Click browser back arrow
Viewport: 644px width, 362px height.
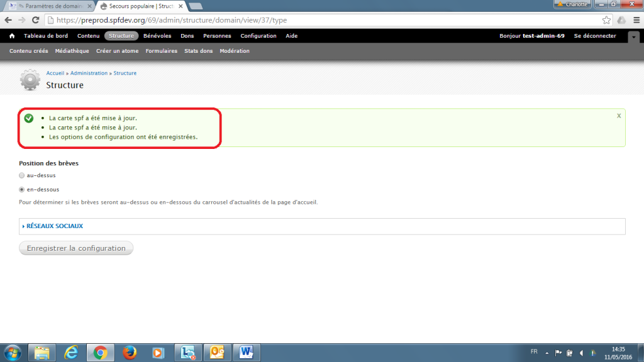(8, 20)
